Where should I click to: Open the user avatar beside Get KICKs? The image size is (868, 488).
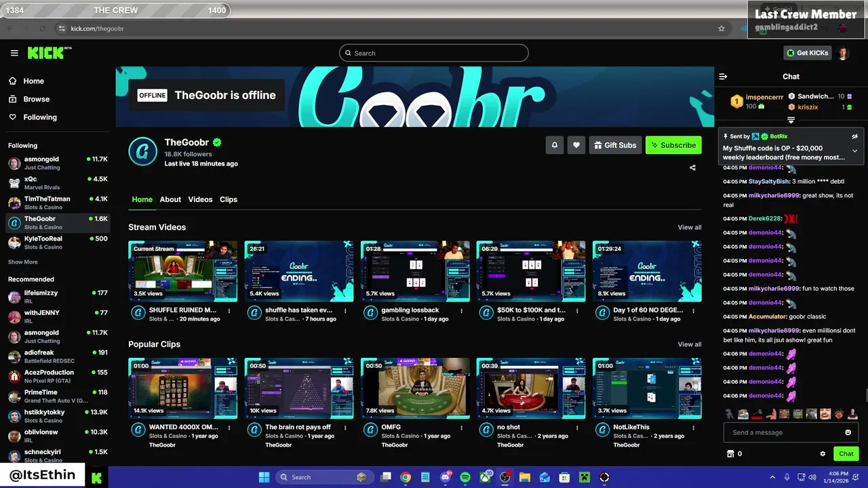[843, 53]
